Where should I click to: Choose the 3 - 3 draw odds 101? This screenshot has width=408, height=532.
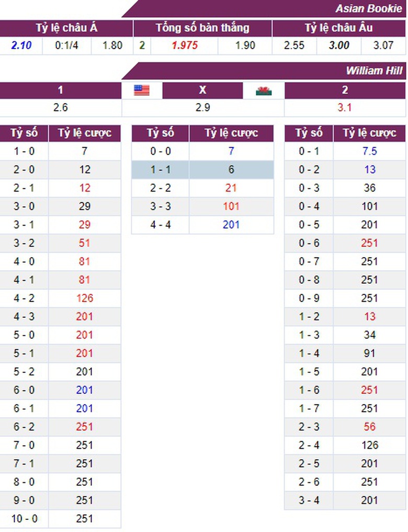(x=231, y=206)
